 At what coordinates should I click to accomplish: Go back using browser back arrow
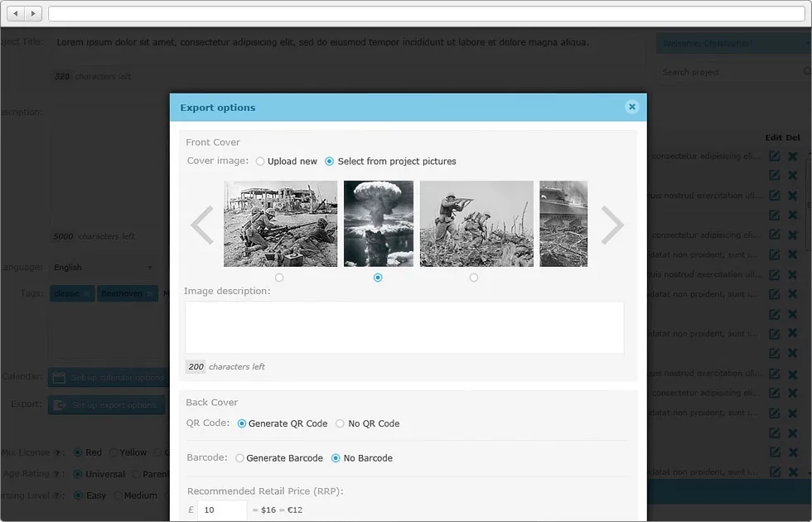[x=16, y=13]
